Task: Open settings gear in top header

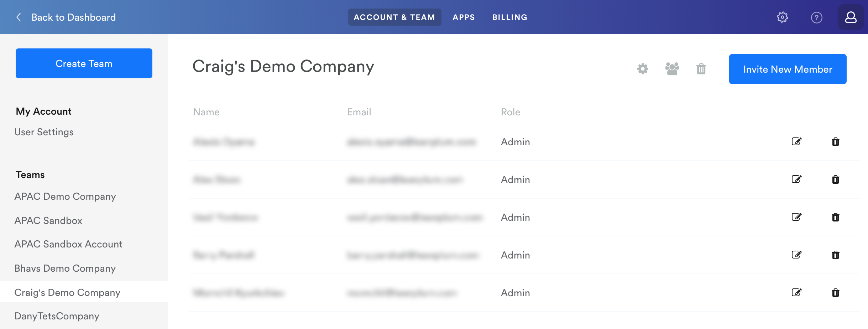Action: 782,17
